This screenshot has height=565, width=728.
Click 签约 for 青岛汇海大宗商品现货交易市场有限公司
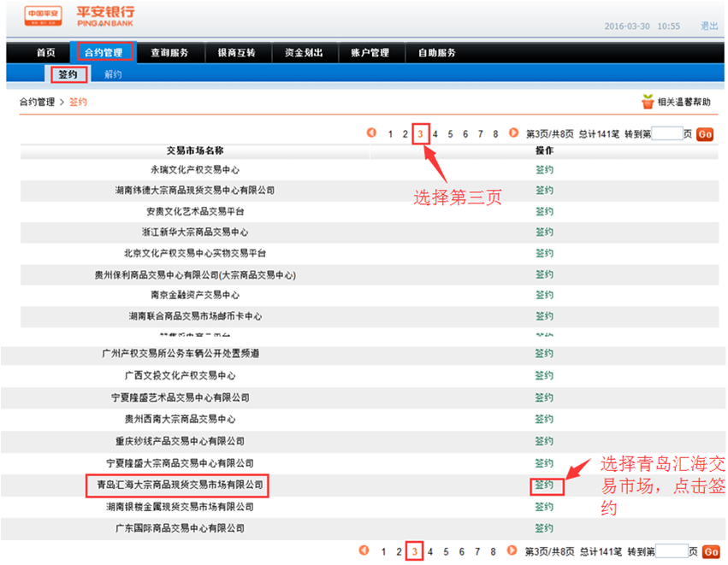coord(544,485)
